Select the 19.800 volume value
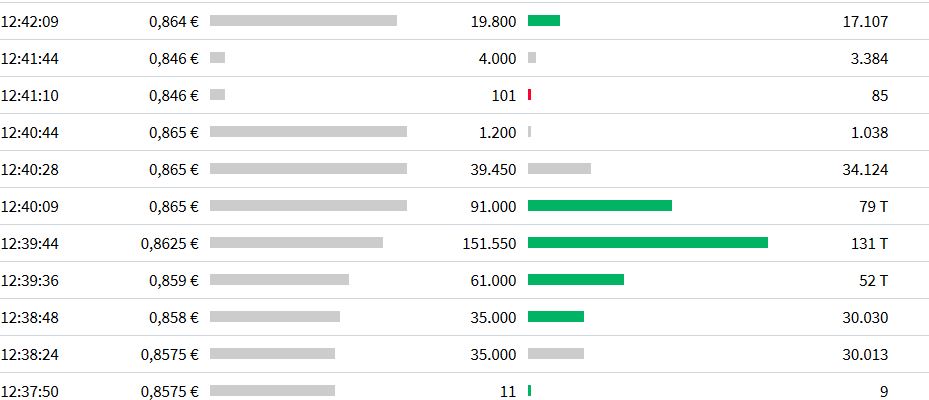The width and height of the screenshot is (929, 400). pos(493,21)
